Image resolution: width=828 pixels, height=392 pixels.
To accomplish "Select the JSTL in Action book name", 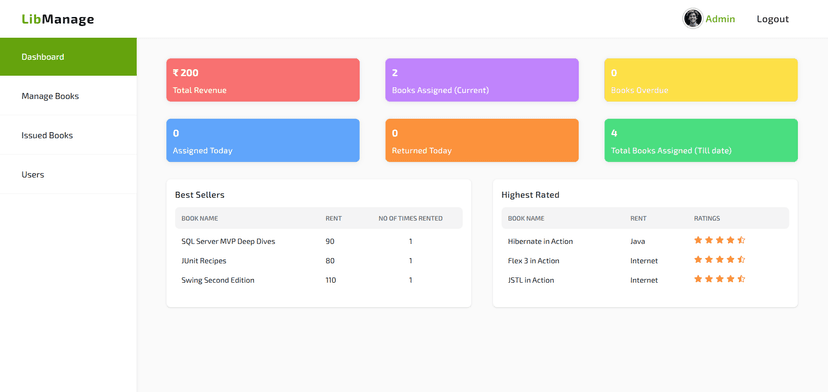I will [531, 280].
